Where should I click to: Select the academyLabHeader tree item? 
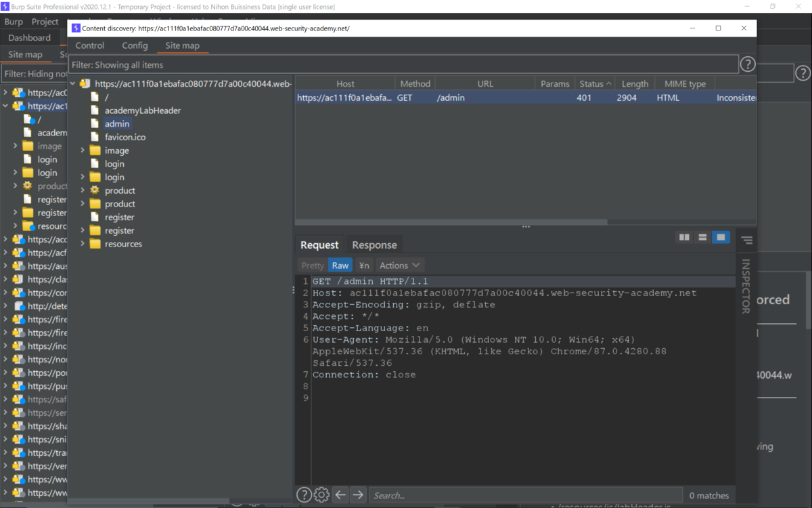click(143, 110)
